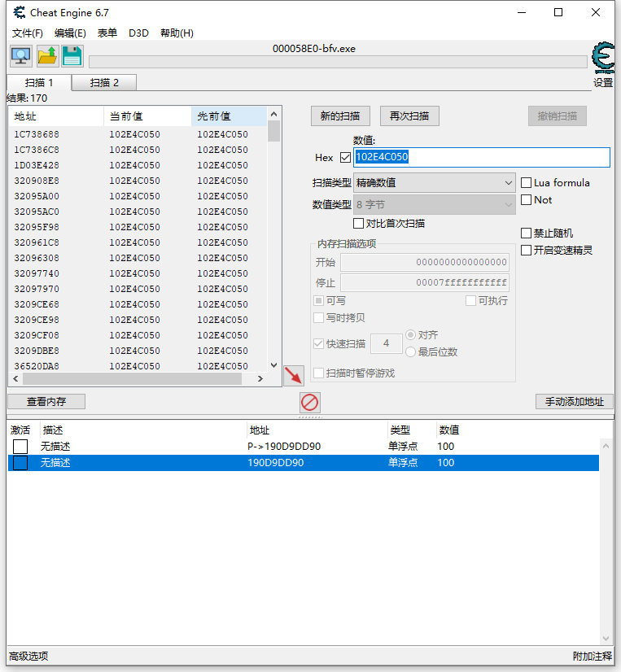
Task: Select result address 320961C8
Action: point(37,242)
